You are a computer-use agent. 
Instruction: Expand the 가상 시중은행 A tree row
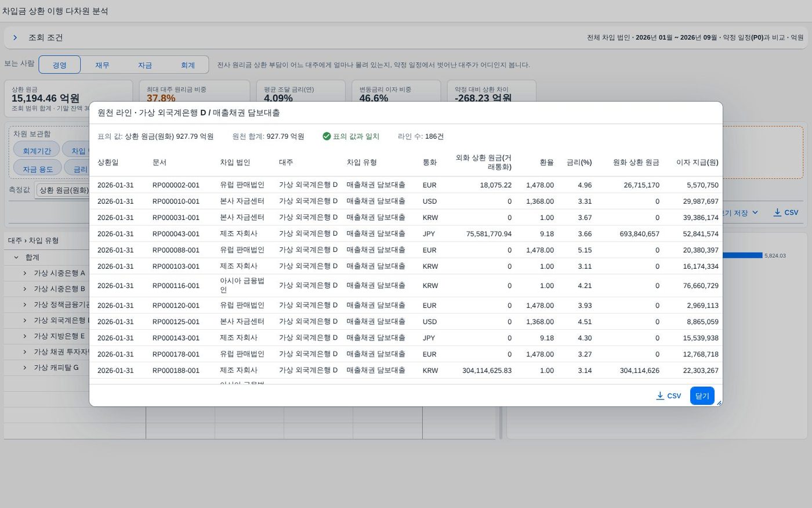tap(25, 273)
